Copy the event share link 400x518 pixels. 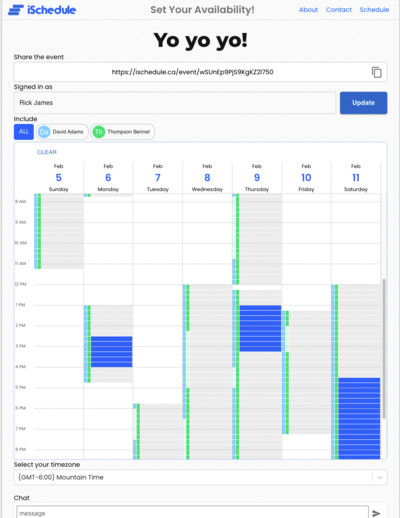tap(376, 72)
